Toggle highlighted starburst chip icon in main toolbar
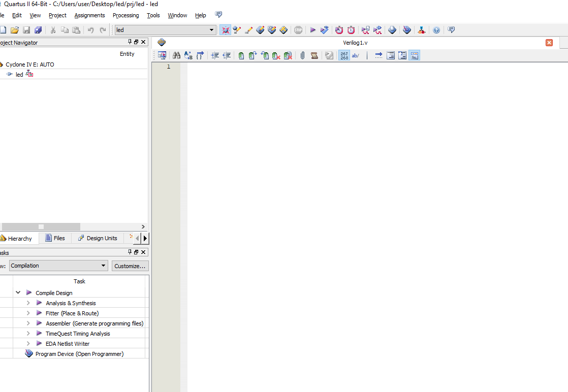Screen dimensions: 568x392 coord(225,30)
